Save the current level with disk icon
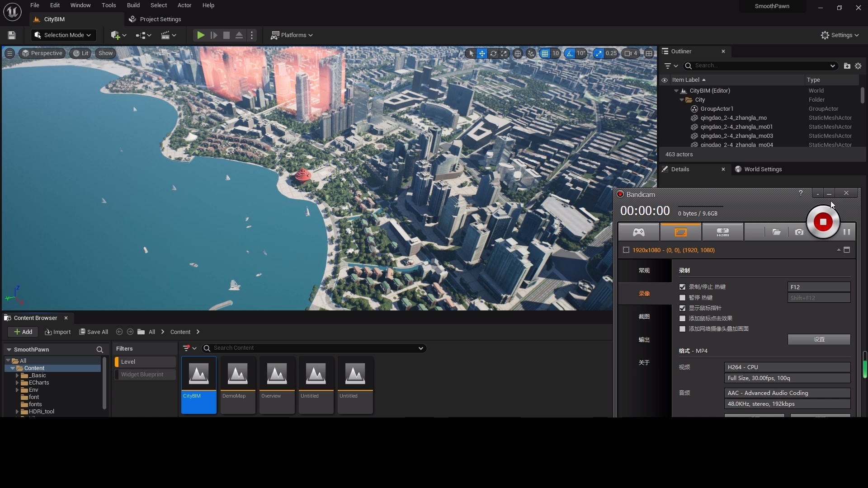868x488 pixels. coord(12,35)
